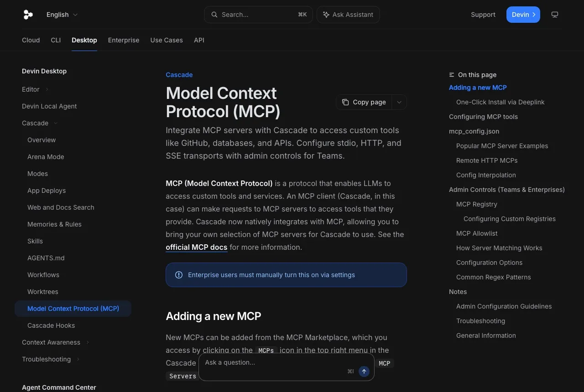The height and width of the screenshot is (392, 584).
Task: Jump to Configuring MCP tools
Action: [x=483, y=117]
